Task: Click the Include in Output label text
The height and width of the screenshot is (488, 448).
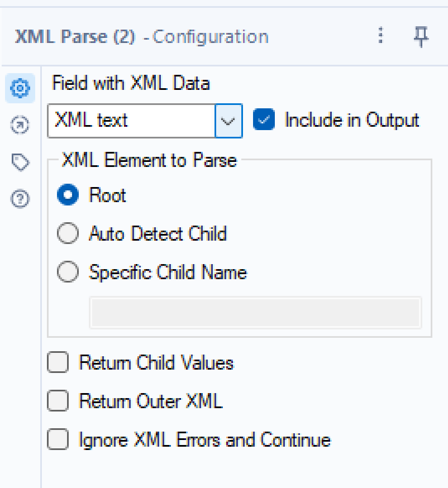Action: pos(351,120)
